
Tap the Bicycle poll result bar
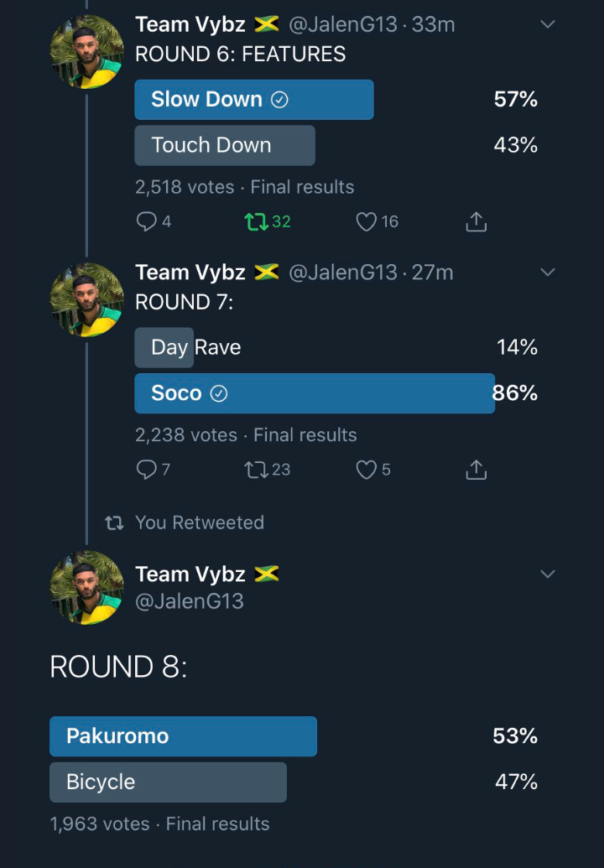point(168,782)
